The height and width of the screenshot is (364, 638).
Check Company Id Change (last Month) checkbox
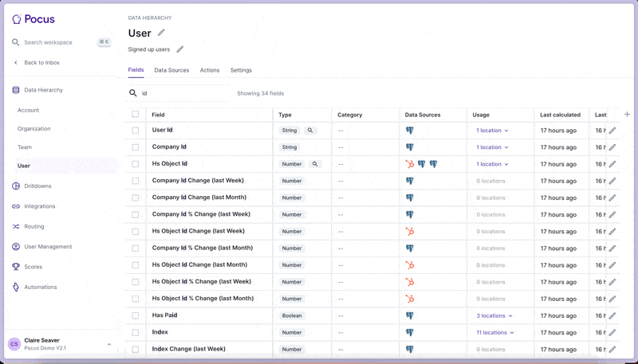point(136,198)
